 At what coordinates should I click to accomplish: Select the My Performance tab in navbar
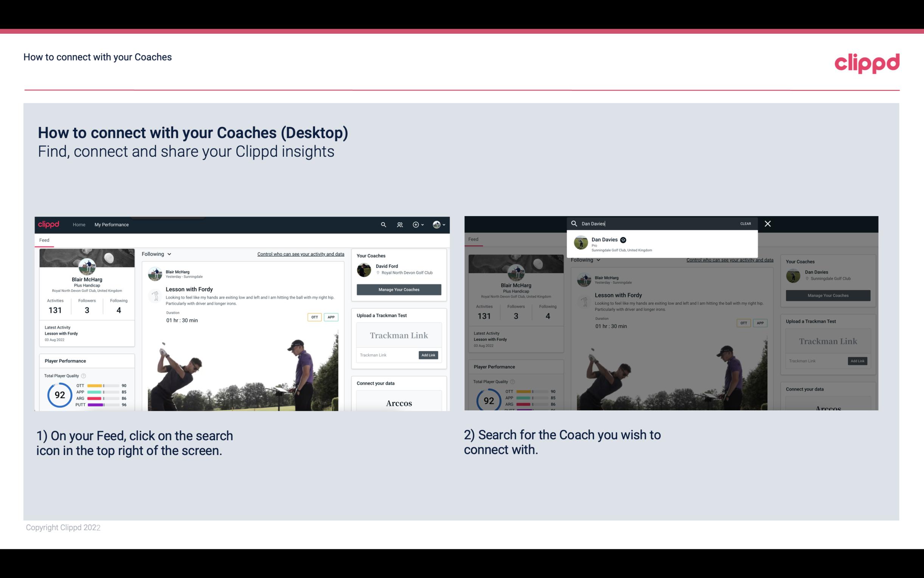112,224
